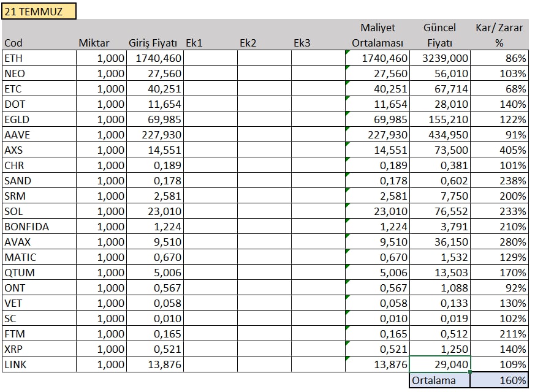The image size is (535, 392).
Task: Select the Ortalama label cell
Action: [440, 380]
